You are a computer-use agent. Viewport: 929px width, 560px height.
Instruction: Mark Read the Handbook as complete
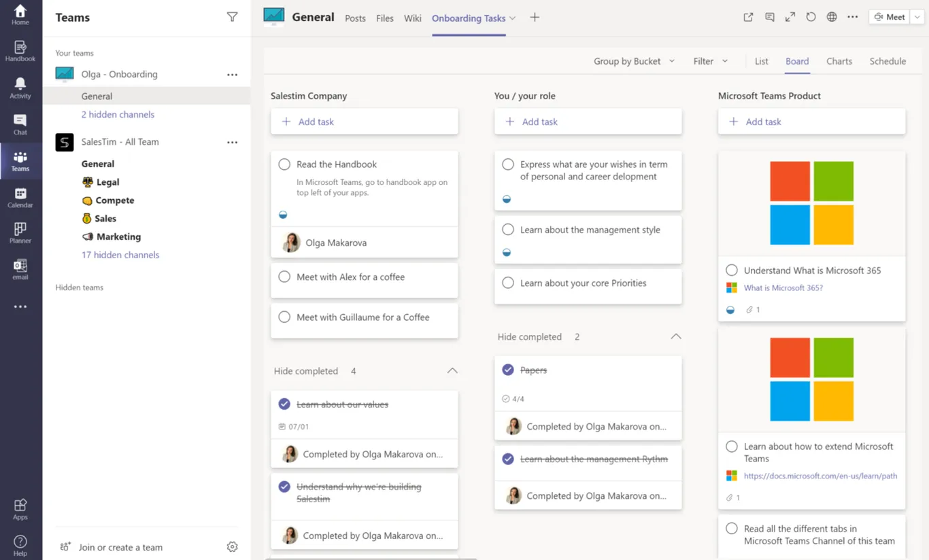284,164
